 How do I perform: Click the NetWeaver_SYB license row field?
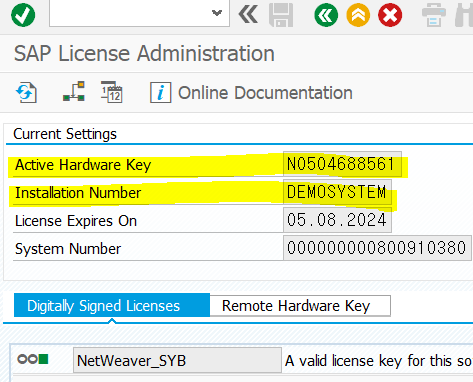pos(177,360)
